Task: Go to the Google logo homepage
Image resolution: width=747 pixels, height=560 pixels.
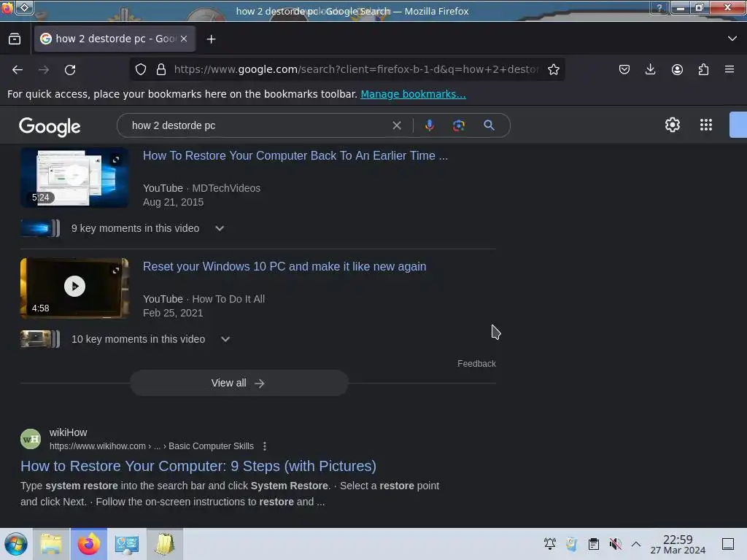Action: click(x=50, y=127)
